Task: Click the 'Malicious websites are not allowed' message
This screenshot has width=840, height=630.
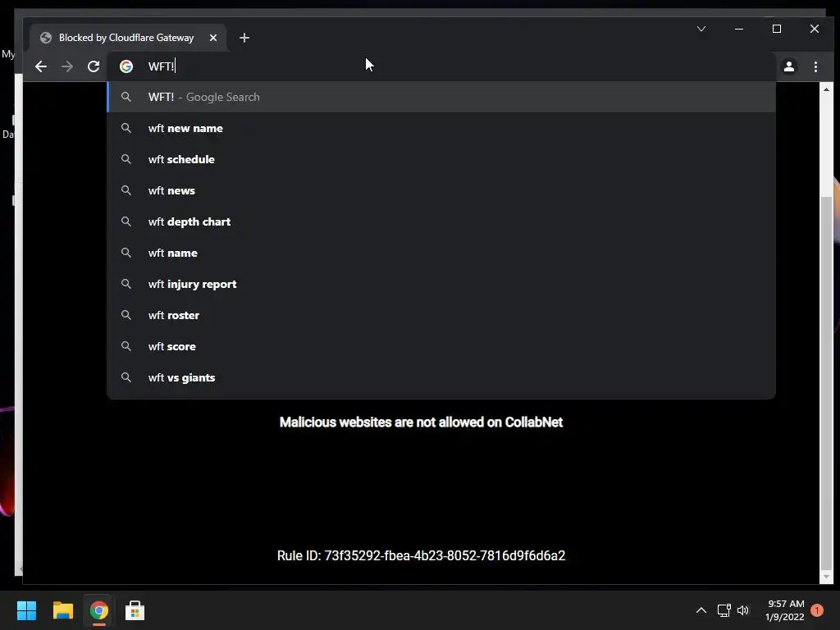Action: click(421, 422)
